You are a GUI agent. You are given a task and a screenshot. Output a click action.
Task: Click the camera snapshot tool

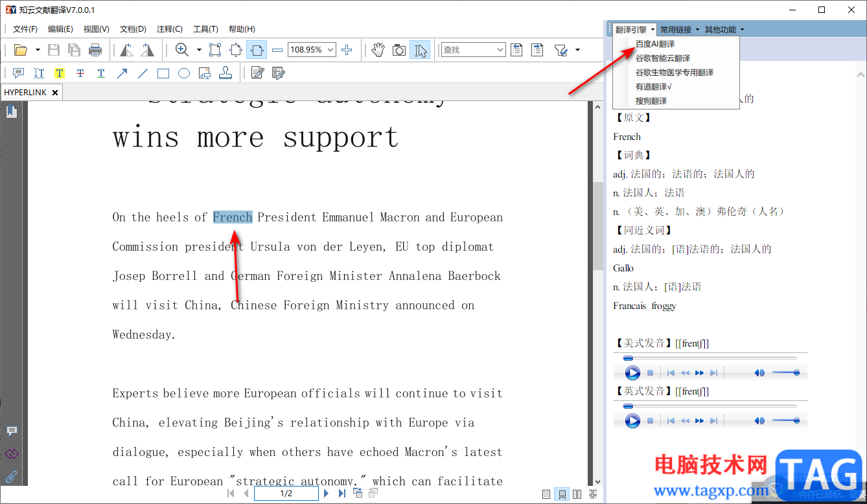(x=399, y=50)
